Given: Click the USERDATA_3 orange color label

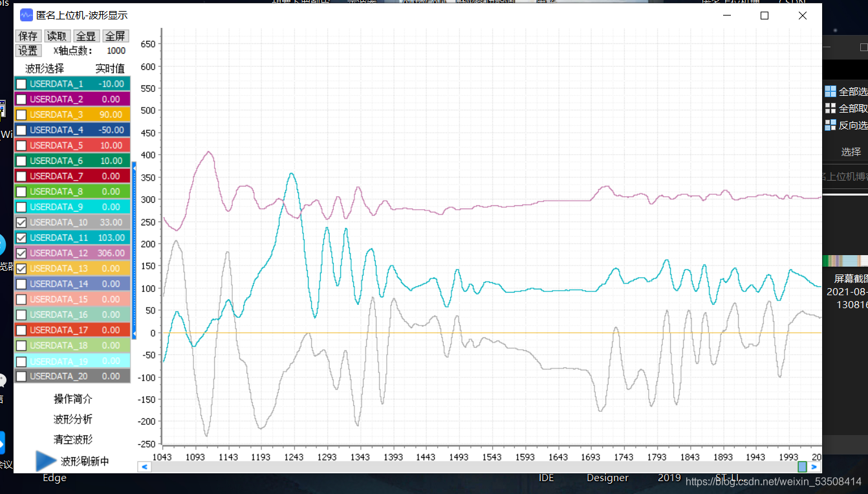Looking at the screenshot, I should point(56,115).
